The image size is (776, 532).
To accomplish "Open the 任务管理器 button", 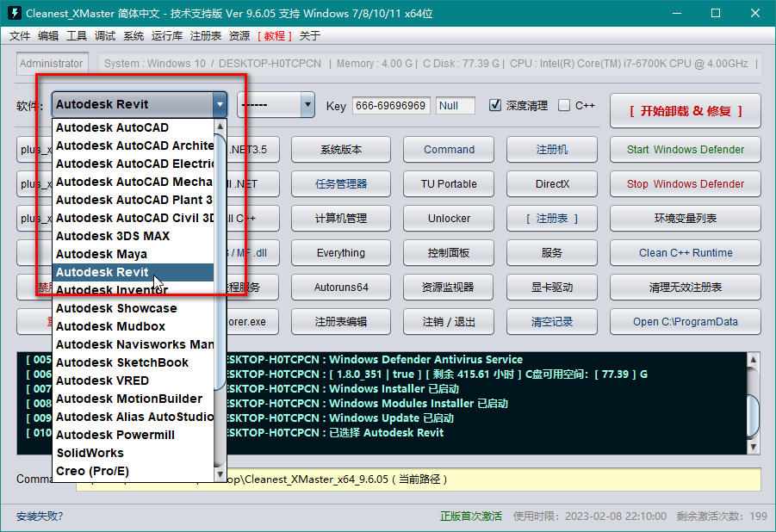I will [341, 184].
